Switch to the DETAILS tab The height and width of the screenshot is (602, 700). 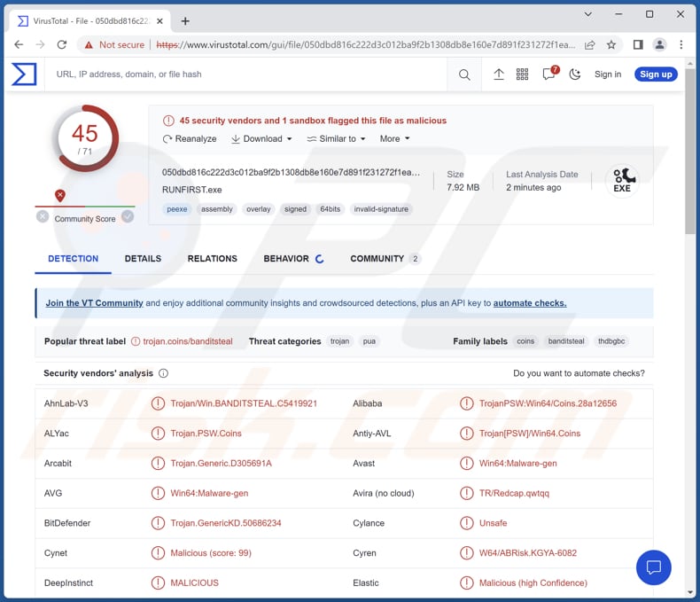[143, 259]
